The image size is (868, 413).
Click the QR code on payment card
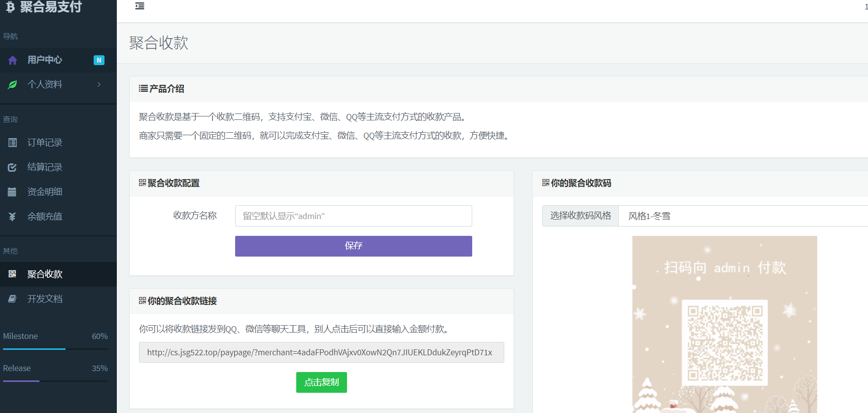(x=725, y=343)
